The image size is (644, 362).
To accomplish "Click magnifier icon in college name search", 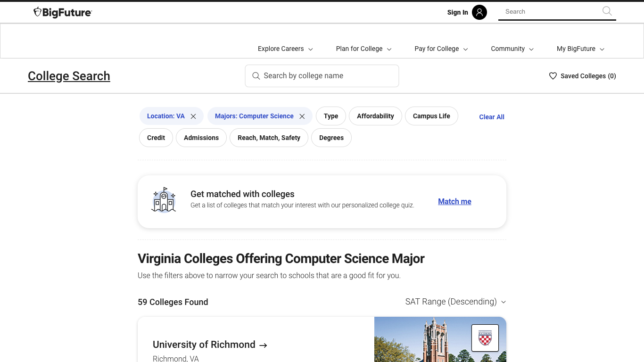I will 256,76.
